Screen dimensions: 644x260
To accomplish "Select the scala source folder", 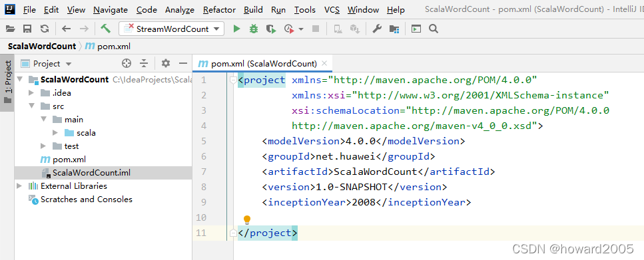I will pyautogui.click(x=80, y=133).
